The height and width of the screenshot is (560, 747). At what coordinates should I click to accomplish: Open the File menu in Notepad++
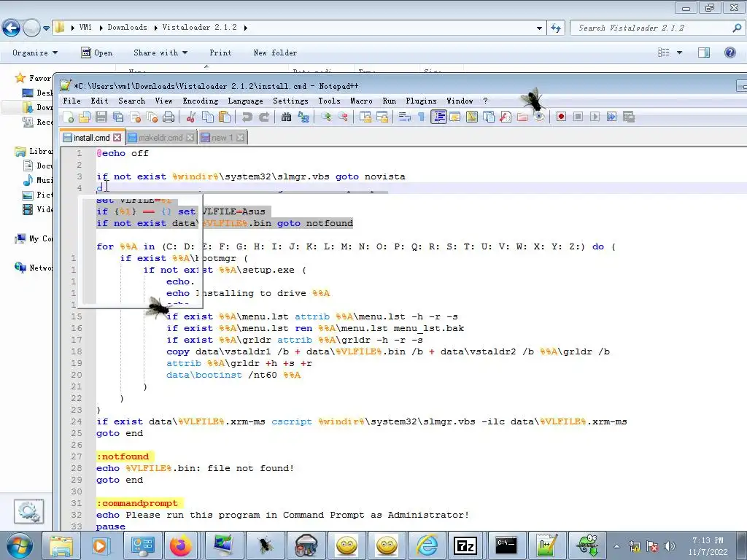pyautogui.click(x=72, y=101)
